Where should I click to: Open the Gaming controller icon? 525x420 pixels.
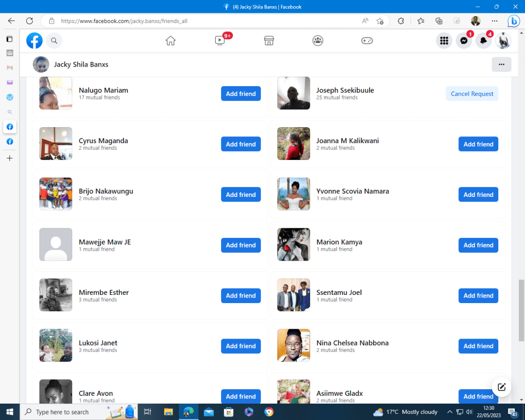(367, 41)
